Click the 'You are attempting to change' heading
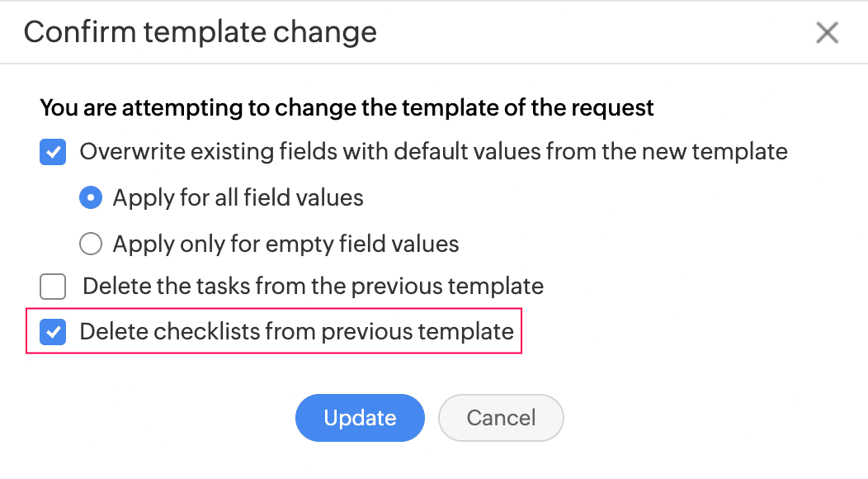This screenshot has width=868, height=479. tap(347, 107)
